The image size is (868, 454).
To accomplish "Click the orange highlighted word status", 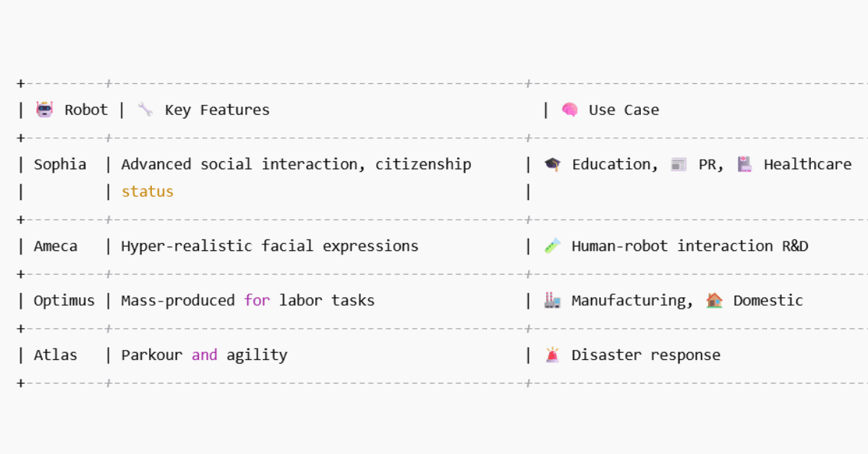I will click(148, 192).
